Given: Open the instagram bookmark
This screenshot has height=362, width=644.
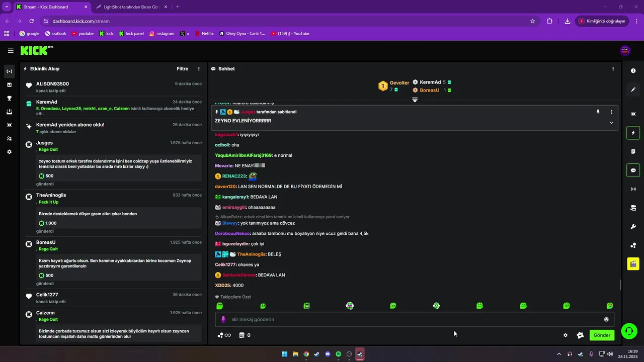Looking at the screenshot, I should point(162,34).
